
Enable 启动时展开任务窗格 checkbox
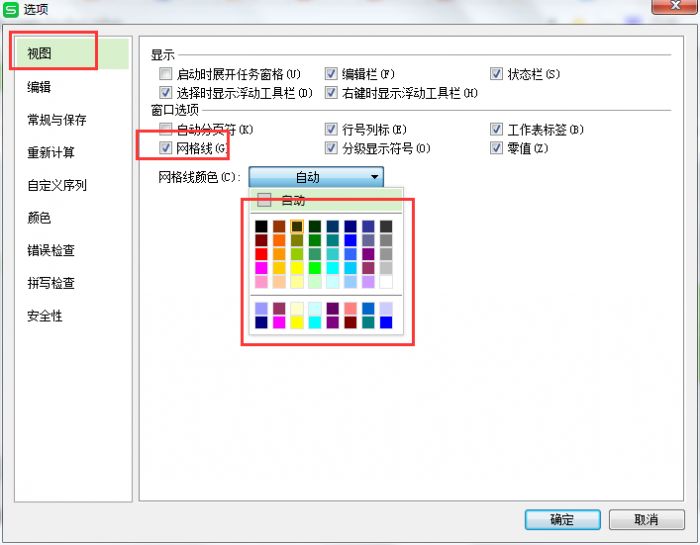pyautogui.click(x=166, y=74)
